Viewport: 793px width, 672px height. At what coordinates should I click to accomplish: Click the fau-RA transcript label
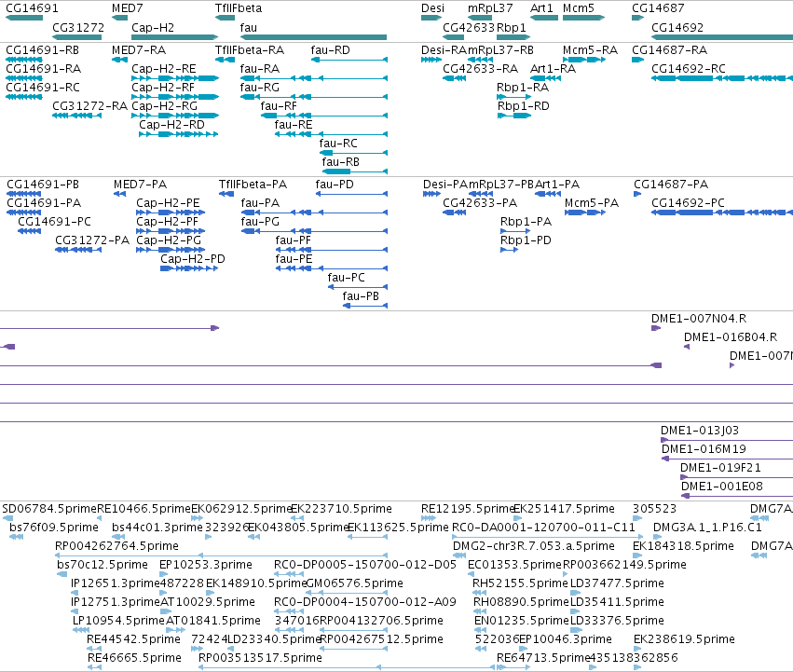tap(259, 69)
